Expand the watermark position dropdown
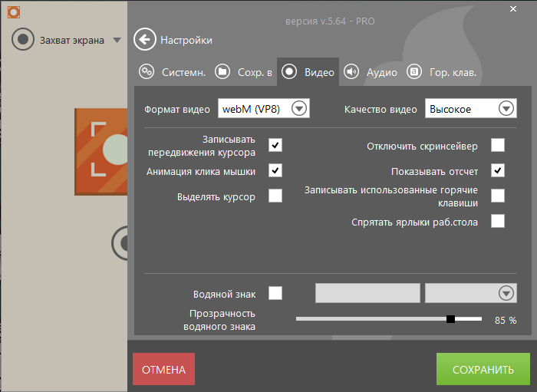Image resolution: width=537 pixels, height=392 pixels. click(506, 293)
